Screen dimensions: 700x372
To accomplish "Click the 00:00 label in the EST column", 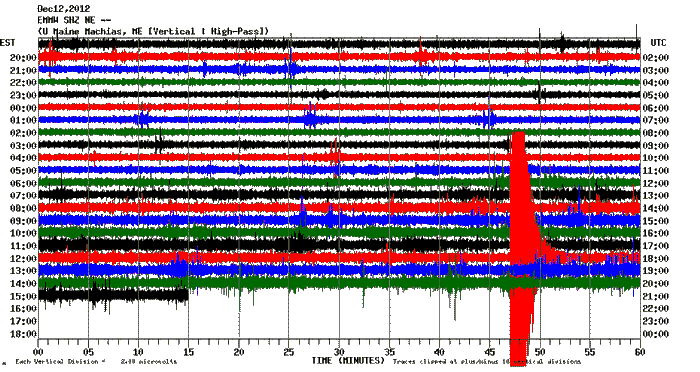I will pyautogui.click(x=23, y=108).
